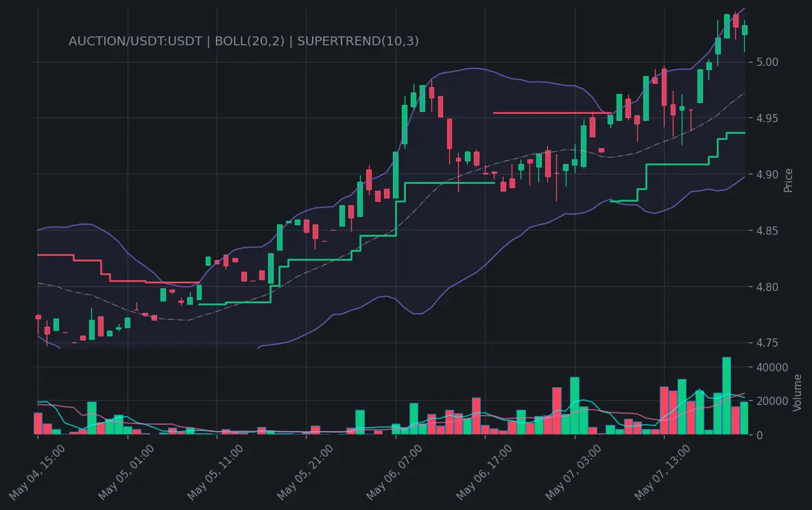Click the May 05, 11:00 time label
This screenshot has width=812, height=510.
tap(215, 472)
